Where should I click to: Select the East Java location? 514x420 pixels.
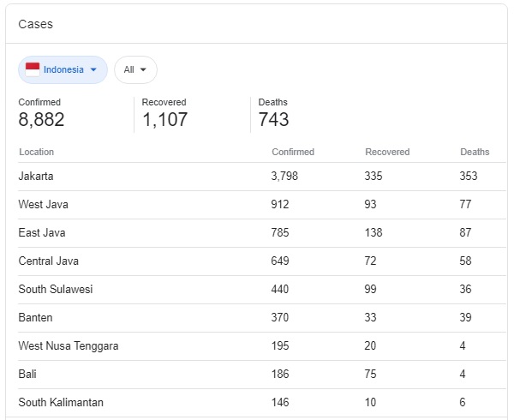pyautogui.click(x=42, y=233)
